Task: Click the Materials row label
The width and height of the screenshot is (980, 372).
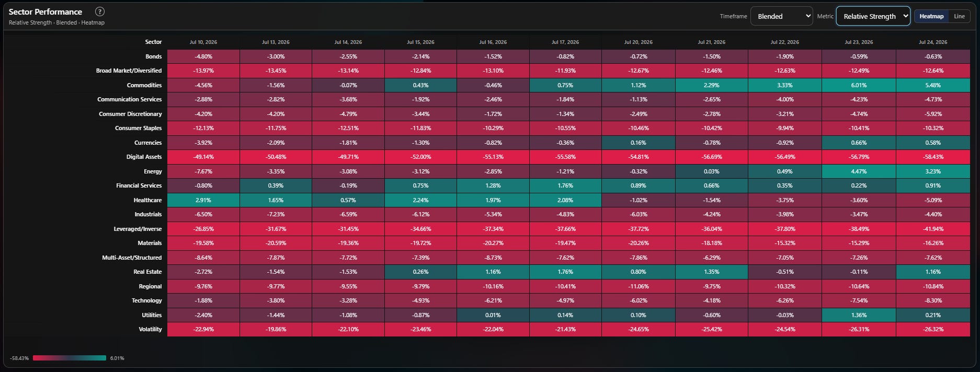Action: coord(150,243)
